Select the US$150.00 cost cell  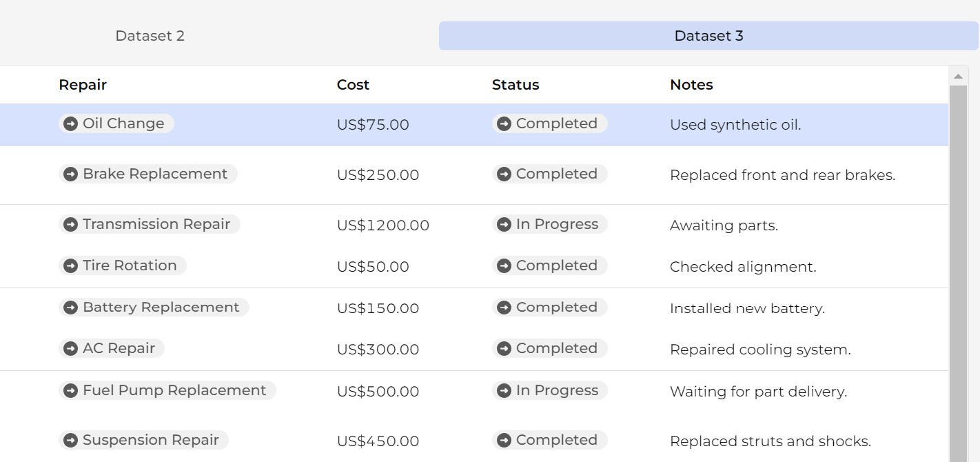pyautogui.click(x=378, y=308)
